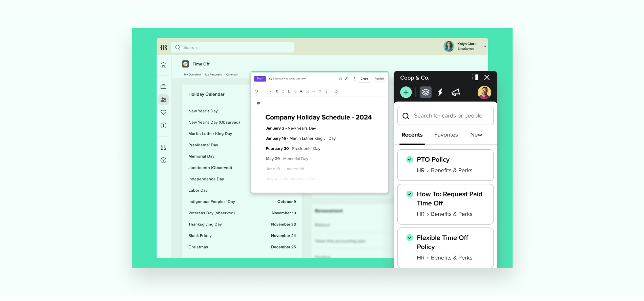Image resolution: width=644 pixels, height=301 pixels.
Task: Open the table of contents outline icon
Action: 258,104
